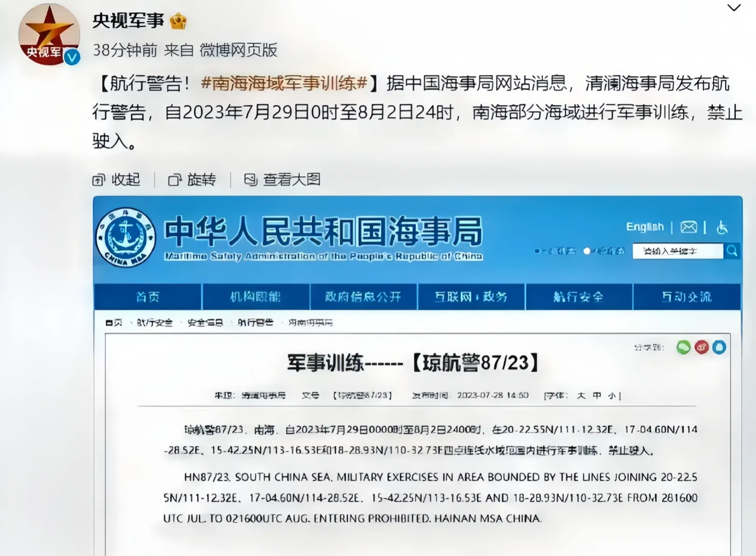Open hashtag #南海海域军事训练#
Image resolution: width=756 pixels, height=556 pixels.
pyautogui.click(x=285, y=83)
